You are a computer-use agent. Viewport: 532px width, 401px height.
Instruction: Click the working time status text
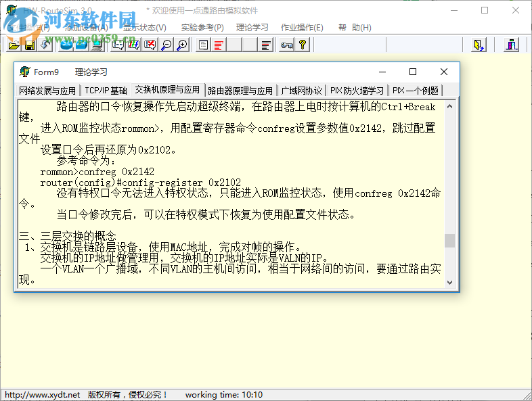pos(224,395)
